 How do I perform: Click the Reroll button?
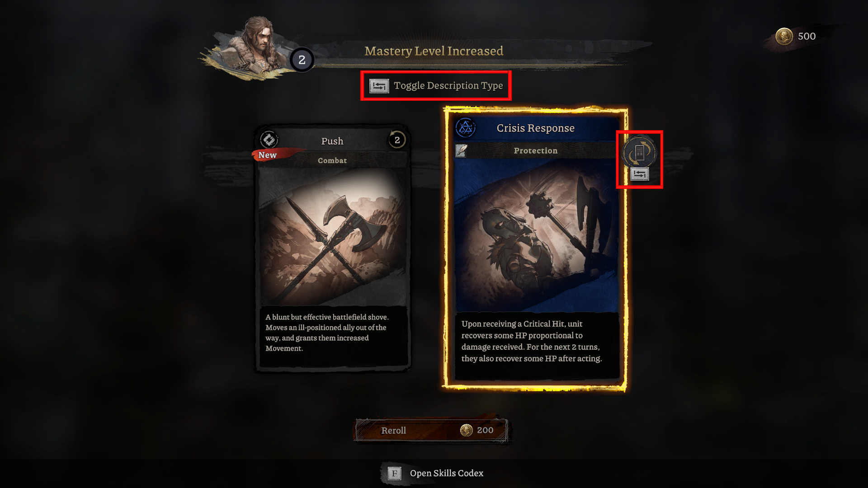431,430
